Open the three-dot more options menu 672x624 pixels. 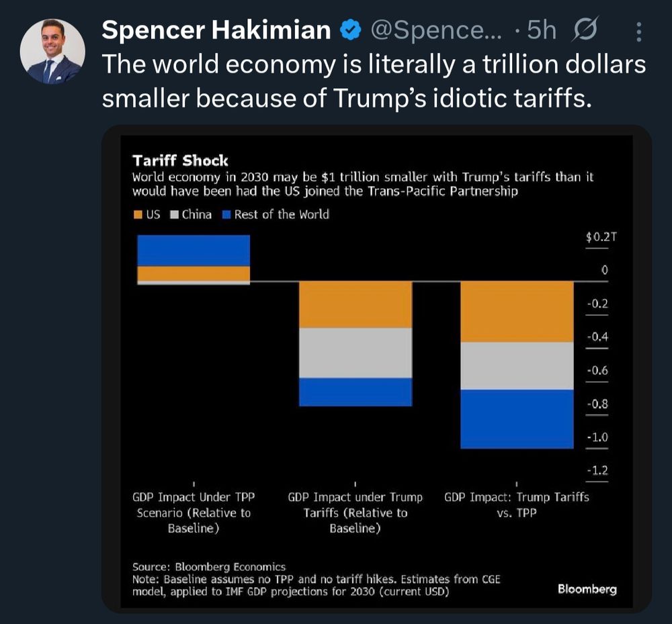(x=638, y=32)
